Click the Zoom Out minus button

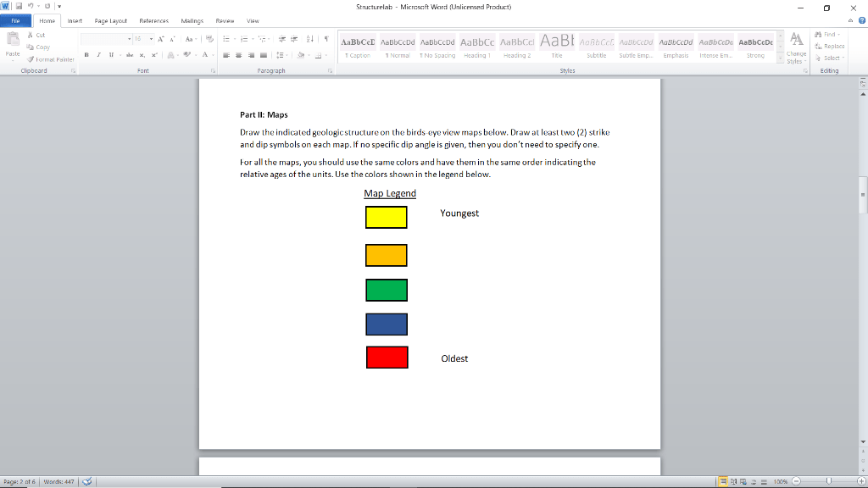[x=797, y=482]
